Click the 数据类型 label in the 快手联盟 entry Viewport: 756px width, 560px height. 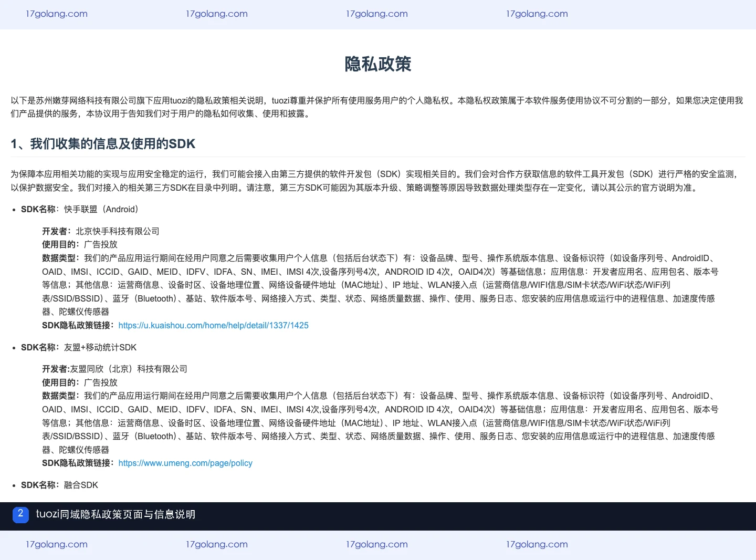click(61, 258)
